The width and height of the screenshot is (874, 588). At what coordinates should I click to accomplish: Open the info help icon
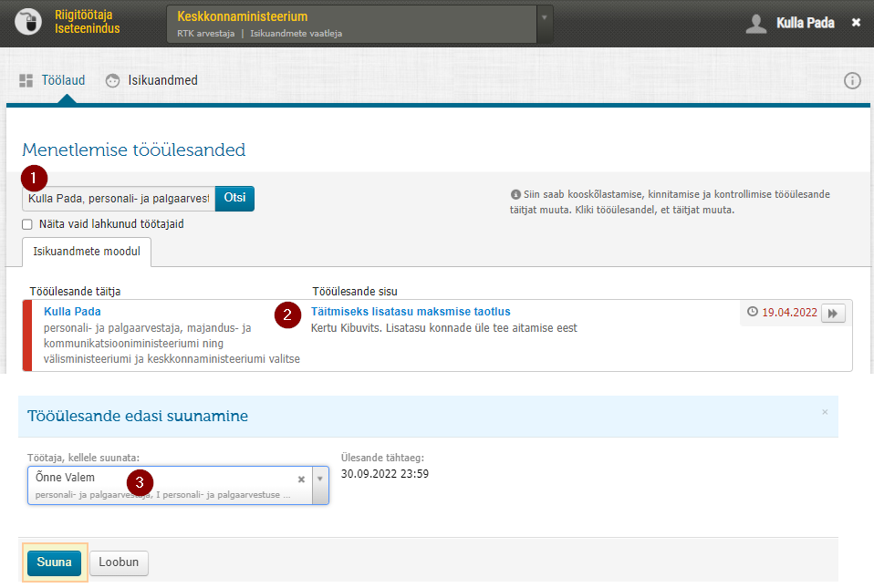[852, 81]
